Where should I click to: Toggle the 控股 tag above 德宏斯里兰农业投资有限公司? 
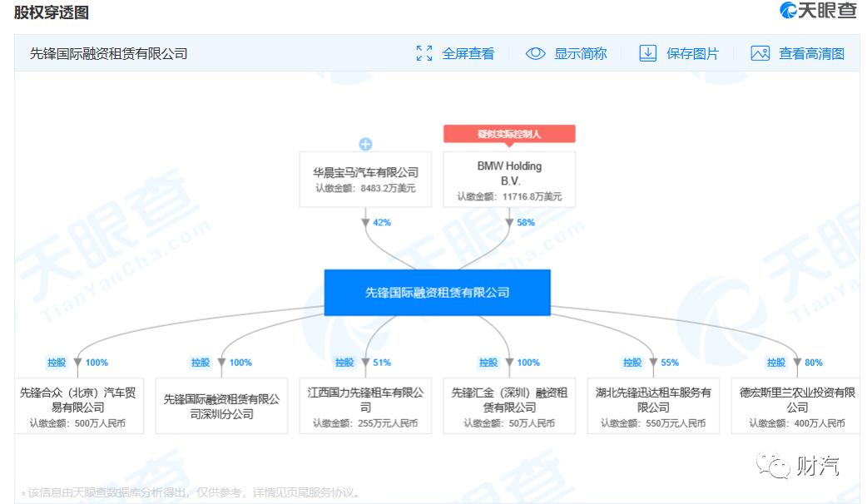(x=775, y=363)
